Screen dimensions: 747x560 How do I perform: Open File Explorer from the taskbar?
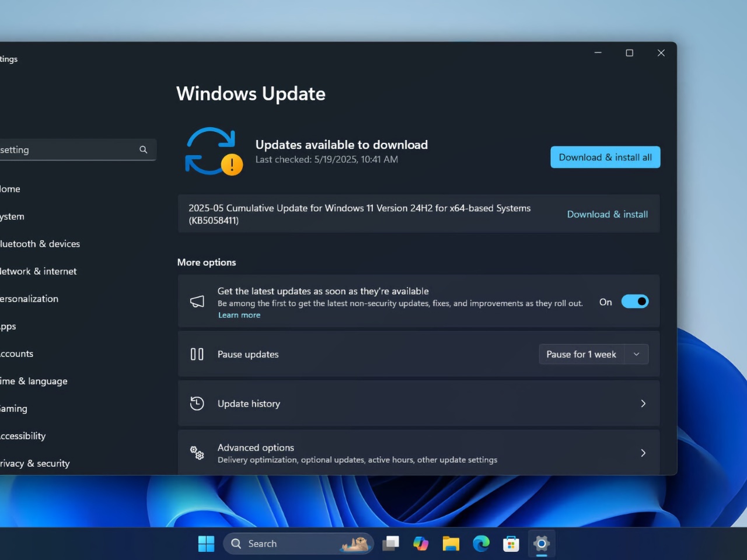tap(451, 544)
